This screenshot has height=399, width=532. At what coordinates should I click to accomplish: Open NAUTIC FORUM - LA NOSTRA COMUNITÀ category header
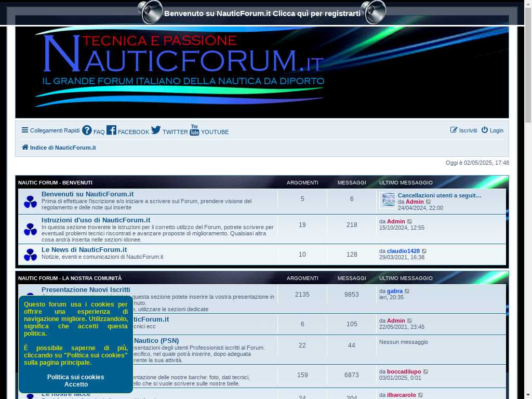click(x=70, y=278)
